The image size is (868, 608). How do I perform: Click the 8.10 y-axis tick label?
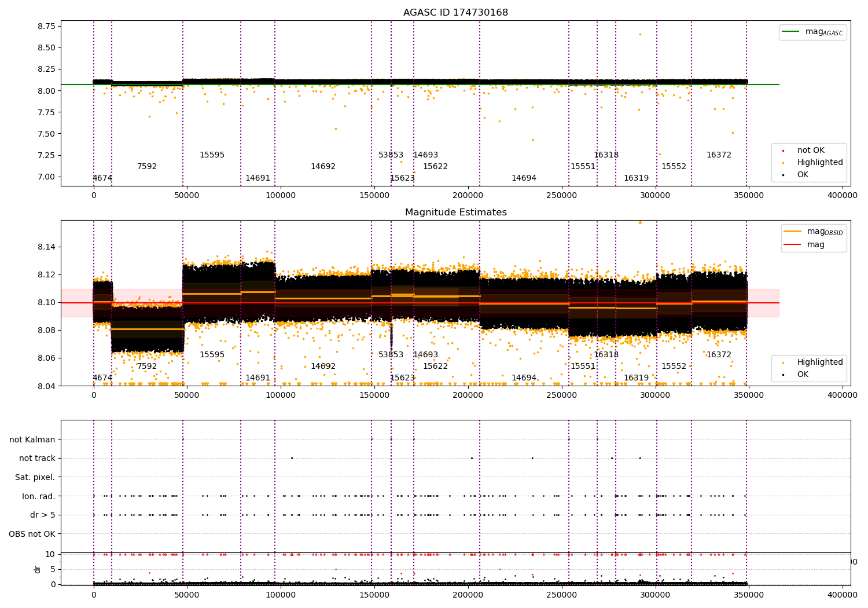46,302
